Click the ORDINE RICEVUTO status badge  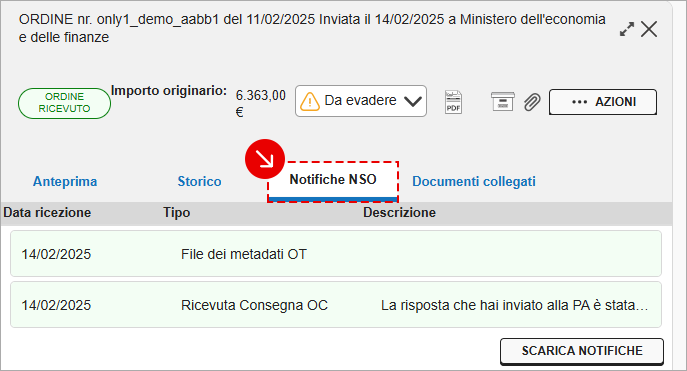pos(64,103)
